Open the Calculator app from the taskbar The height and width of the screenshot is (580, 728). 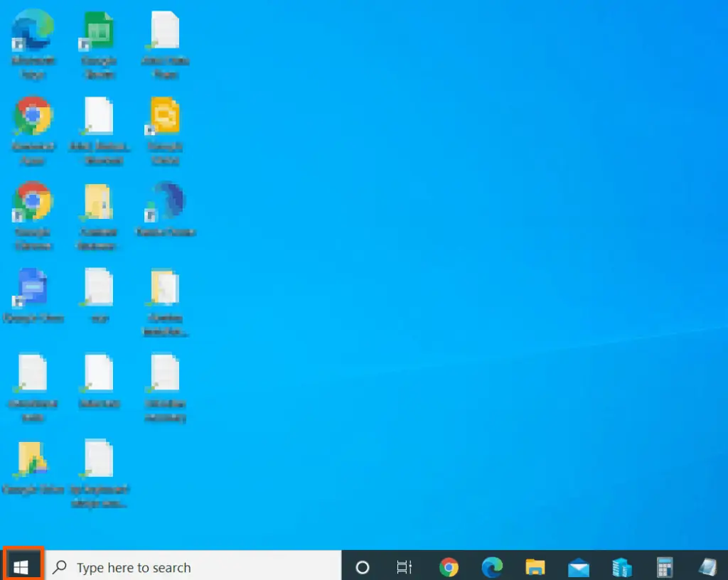665,567
